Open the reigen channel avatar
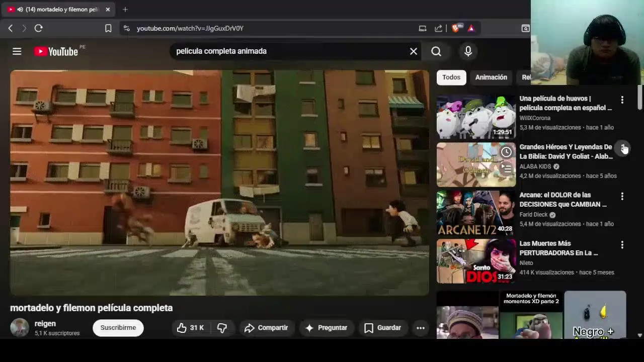Screen dimensions: 644x362 20,328
